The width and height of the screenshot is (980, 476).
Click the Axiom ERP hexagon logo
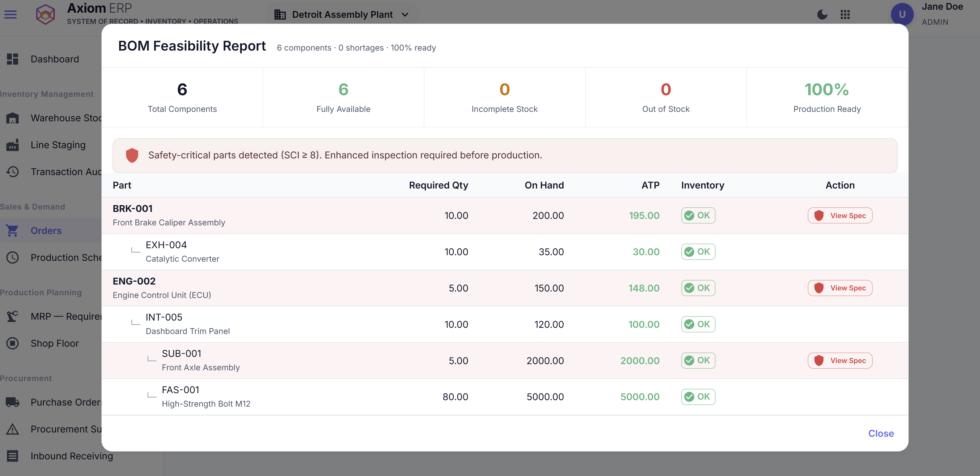click(45, 15)
